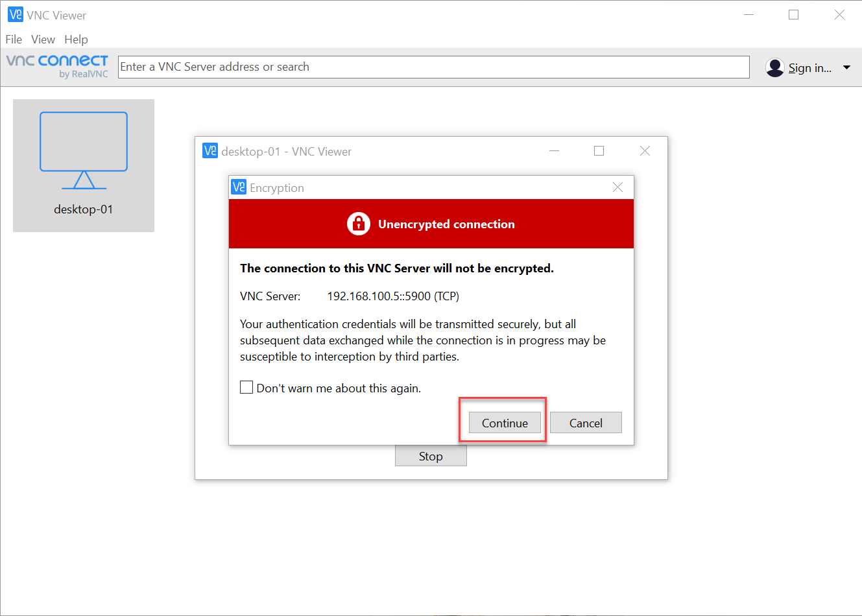This screenshot has width=862, height=616.
Task: Click the Sign in link
Action: 809,67
